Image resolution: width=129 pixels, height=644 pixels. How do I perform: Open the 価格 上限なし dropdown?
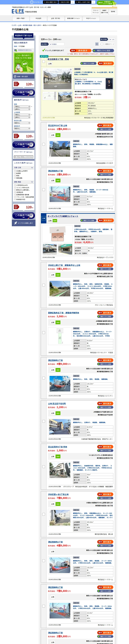22,109
